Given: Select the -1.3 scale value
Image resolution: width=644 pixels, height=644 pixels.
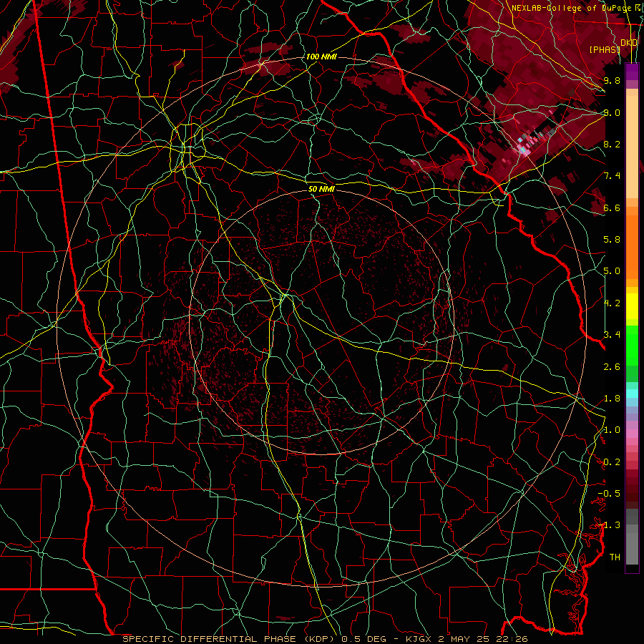Looking at the screenshot, I should coord(609,525).
